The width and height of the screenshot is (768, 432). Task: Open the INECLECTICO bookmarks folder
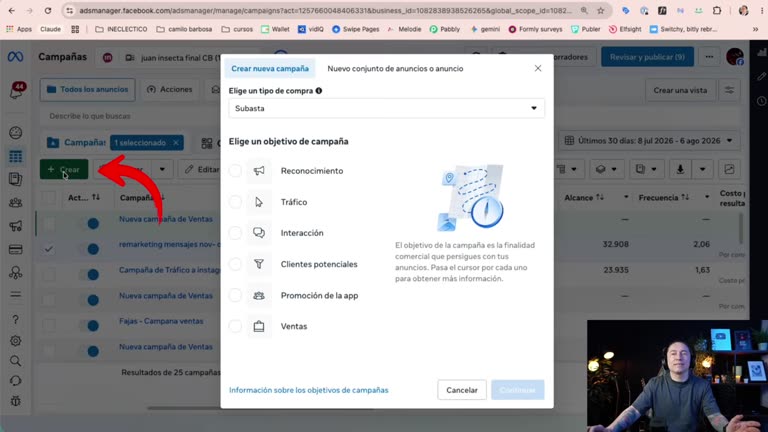[121, 29]
